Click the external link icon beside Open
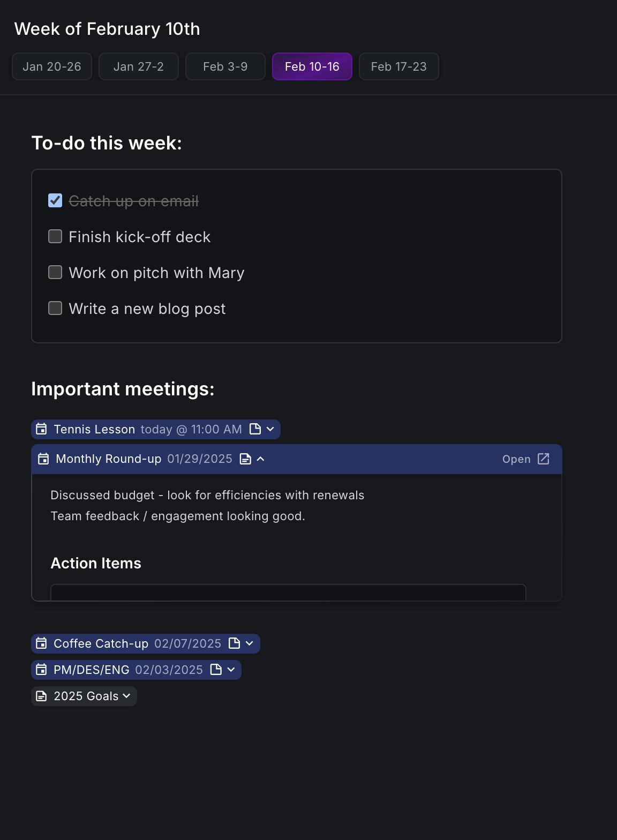The height and width of the screenshot is (840, 617). pyautogui.click(x=543, y=459)
